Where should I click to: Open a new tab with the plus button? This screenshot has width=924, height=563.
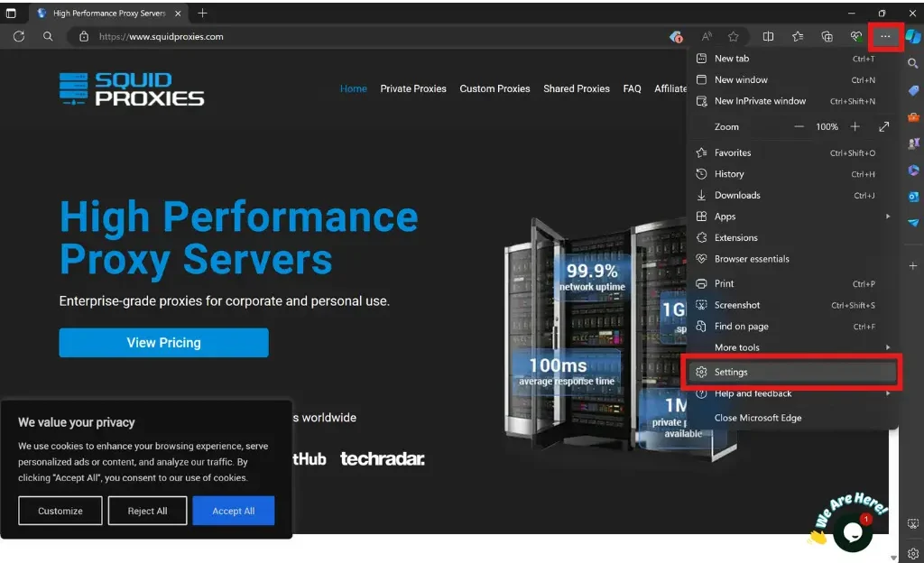pos(202,13)
